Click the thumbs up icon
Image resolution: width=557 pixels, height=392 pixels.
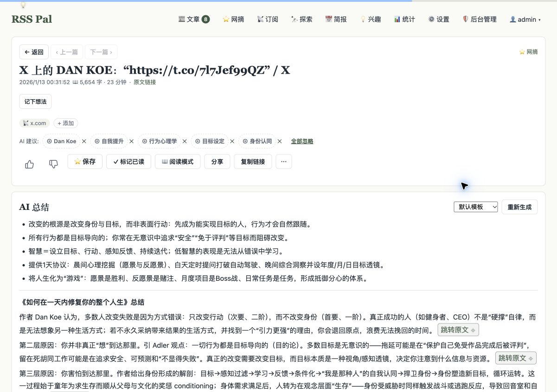tap(29, 164)
